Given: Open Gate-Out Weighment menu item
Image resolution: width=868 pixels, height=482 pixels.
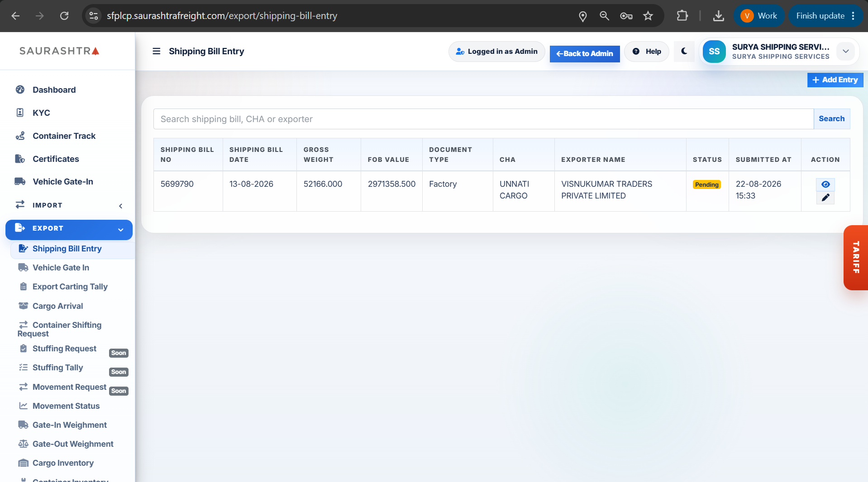Looking at the screenshot, I should coord(73,444).
